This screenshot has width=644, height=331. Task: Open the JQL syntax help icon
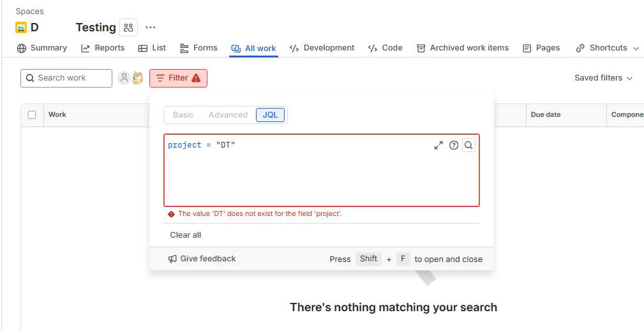point(453,145)
